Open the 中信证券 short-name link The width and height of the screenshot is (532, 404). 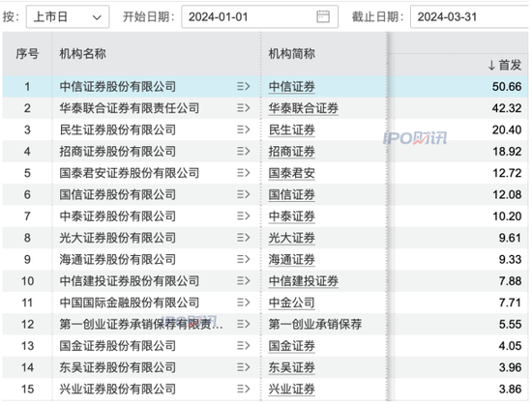pos(292,87)
